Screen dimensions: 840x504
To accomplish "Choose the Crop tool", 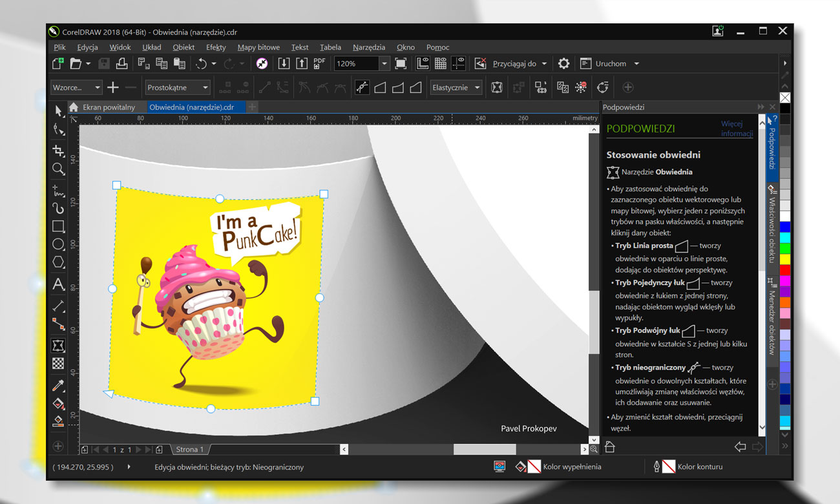I will tap(59, 151).
